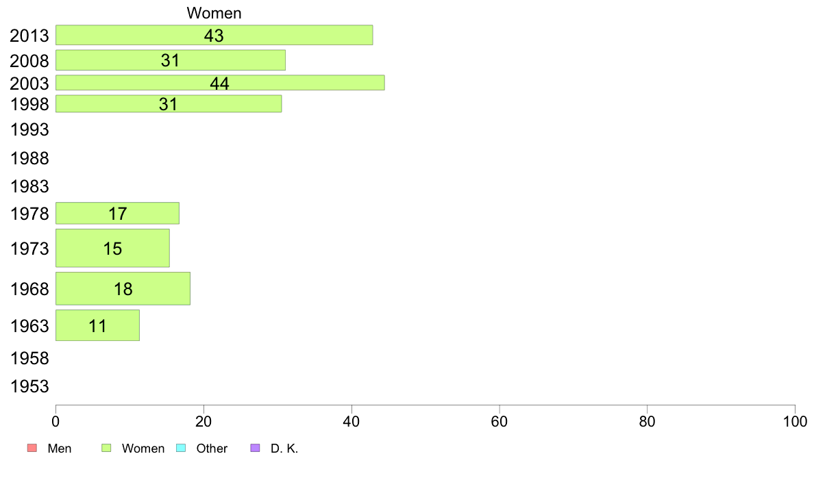Screen dimensions: 814x504
Task: Click the 100 axis tick label
Action: coord(795,421)
